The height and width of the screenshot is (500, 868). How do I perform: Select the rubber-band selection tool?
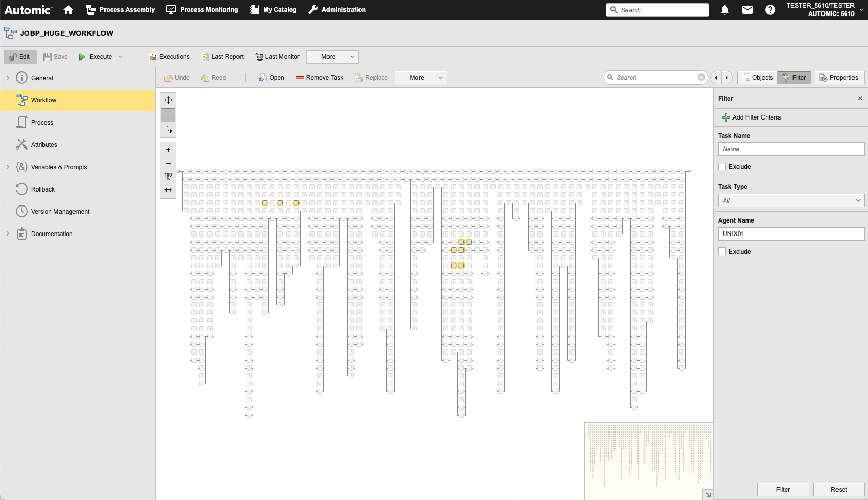point(168,115)
